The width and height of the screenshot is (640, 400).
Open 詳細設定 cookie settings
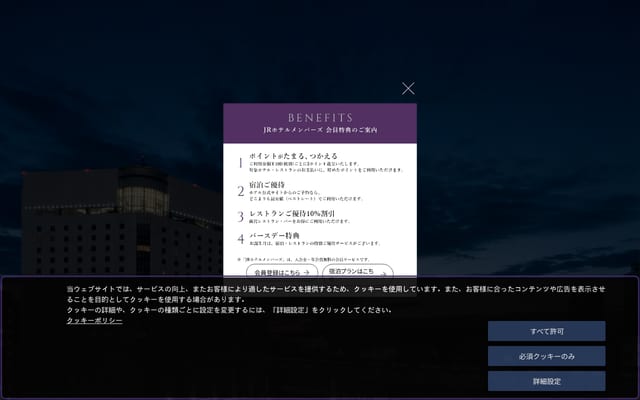point(547,381)
